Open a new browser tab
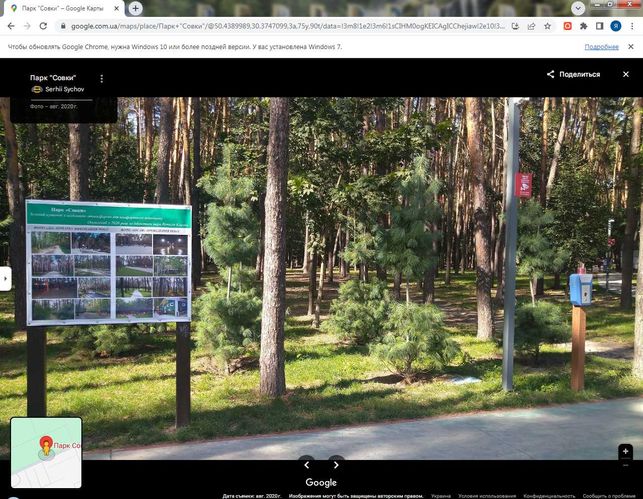 click(135, 8)
